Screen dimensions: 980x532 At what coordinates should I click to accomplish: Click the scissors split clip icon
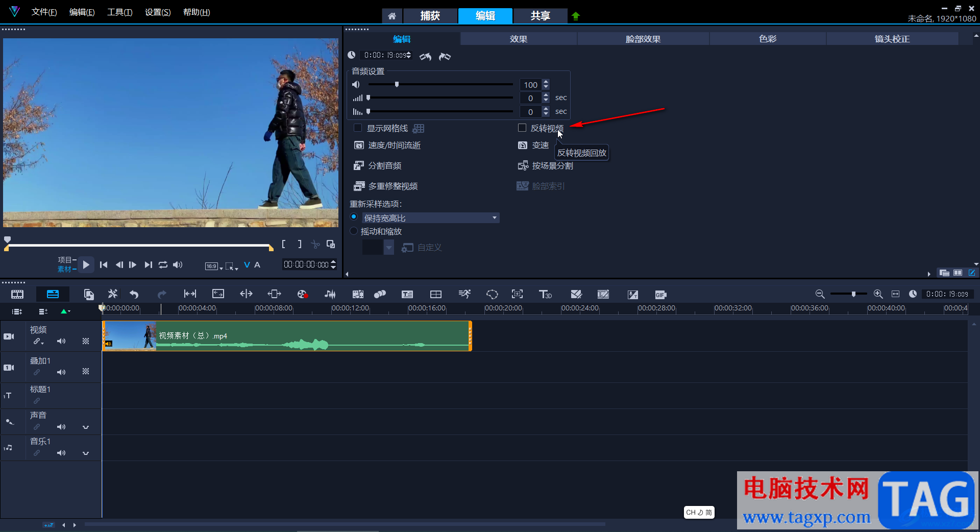coord(315,244)
